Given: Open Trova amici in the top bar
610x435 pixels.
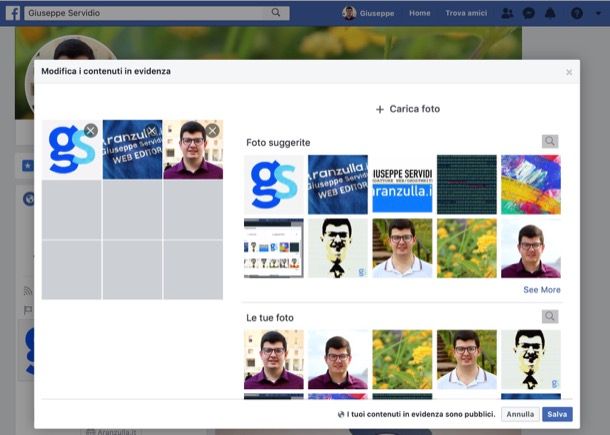Looking at the screenshot, I should tap(466, 13).
